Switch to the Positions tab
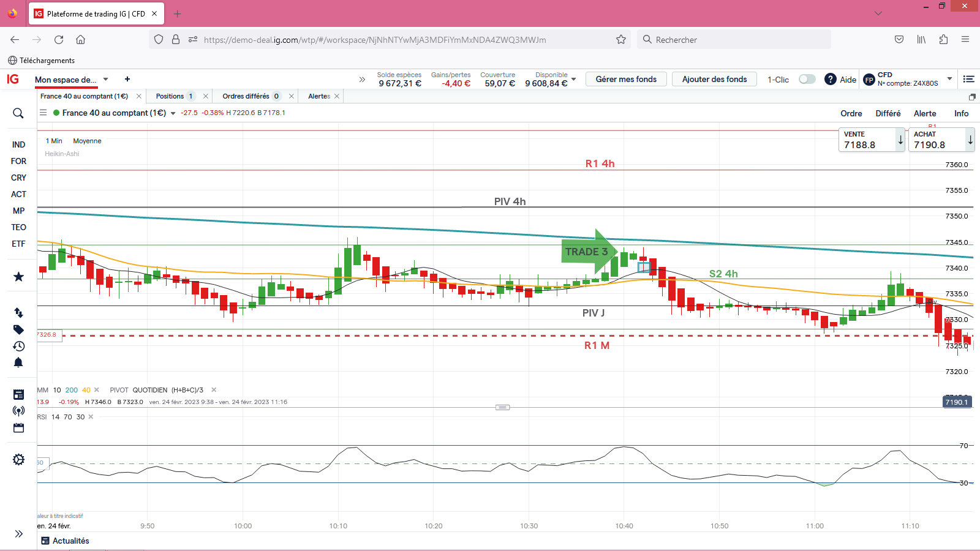 click(x=170, y=96)
